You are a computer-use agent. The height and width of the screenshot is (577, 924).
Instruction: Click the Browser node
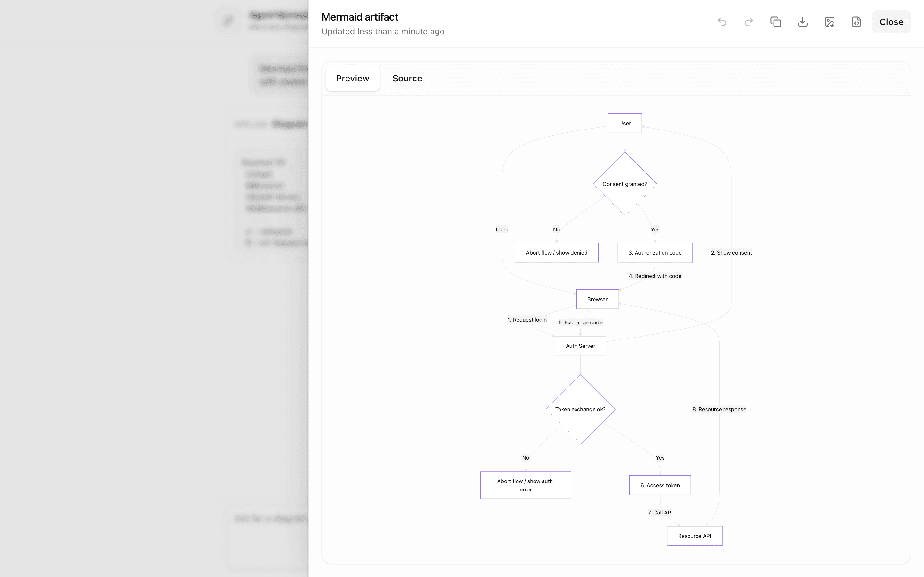[597, 299]
